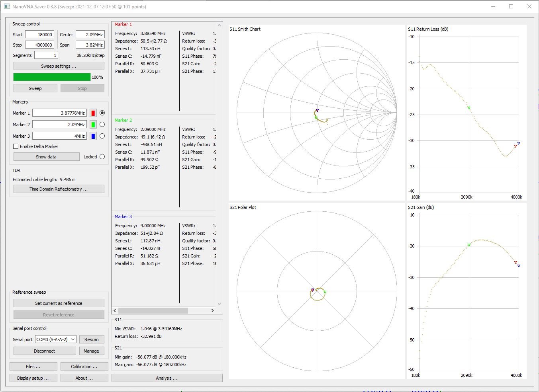Maximize the NanoVNA Saver window
Screen dimensions: 539x392
pyautogui.click(x=511, y=6)
